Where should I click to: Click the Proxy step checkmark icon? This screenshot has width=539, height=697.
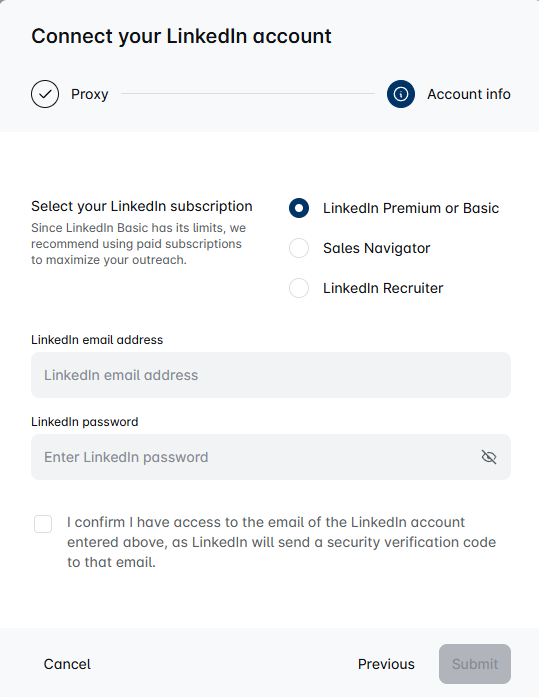coord(45,94)
